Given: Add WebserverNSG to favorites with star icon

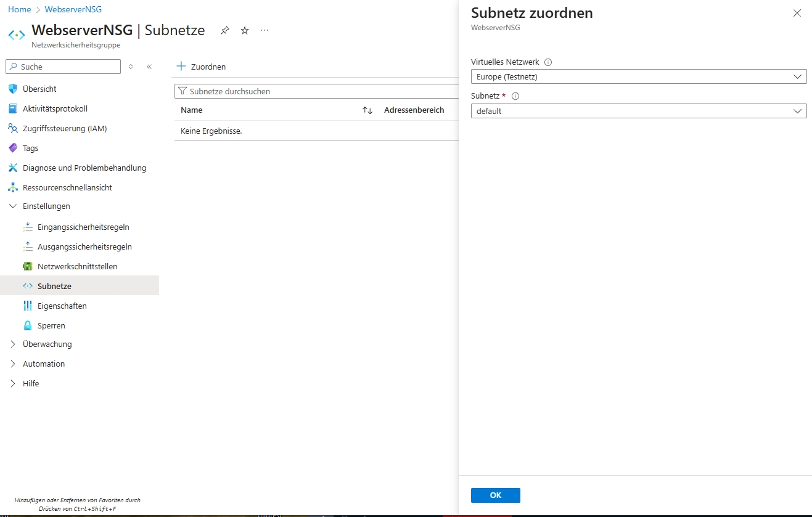Looking at the screenshot, I should coord(245,31).
